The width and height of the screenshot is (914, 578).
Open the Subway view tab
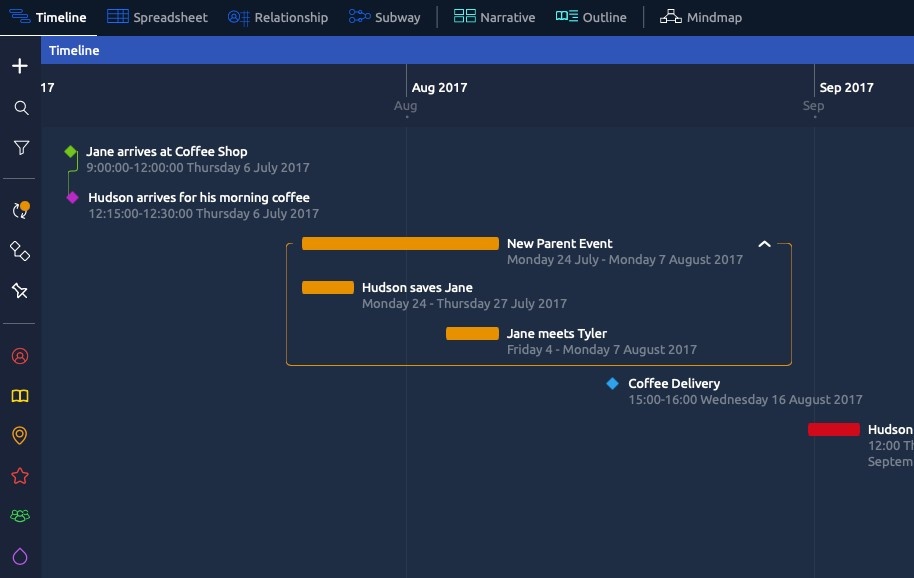pyautogui.click(x=385, y=17)
